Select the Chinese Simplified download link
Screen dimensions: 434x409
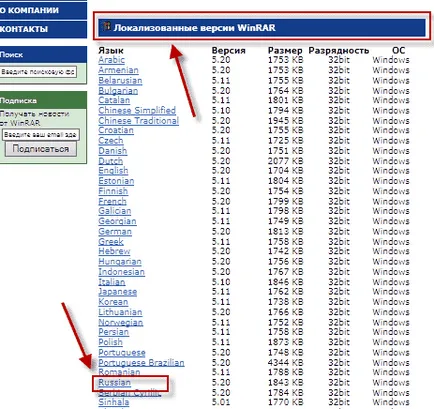click(x=137, y=110)
